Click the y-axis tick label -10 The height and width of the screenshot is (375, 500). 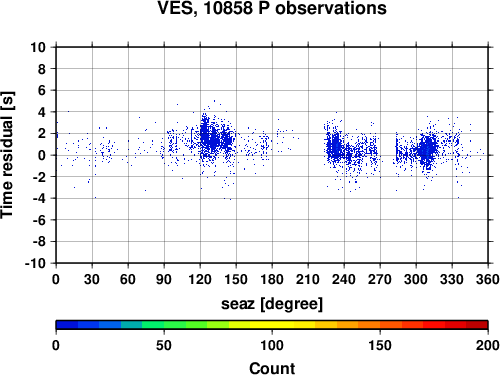pos(35,263)
